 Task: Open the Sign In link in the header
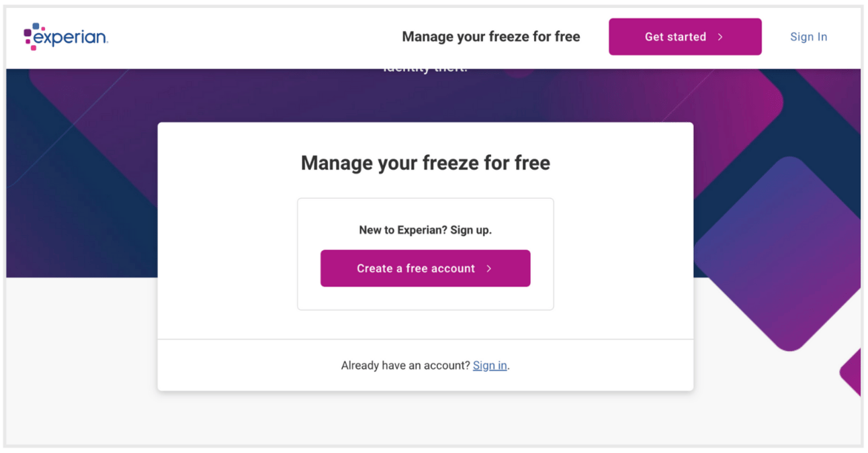[808, 37]
